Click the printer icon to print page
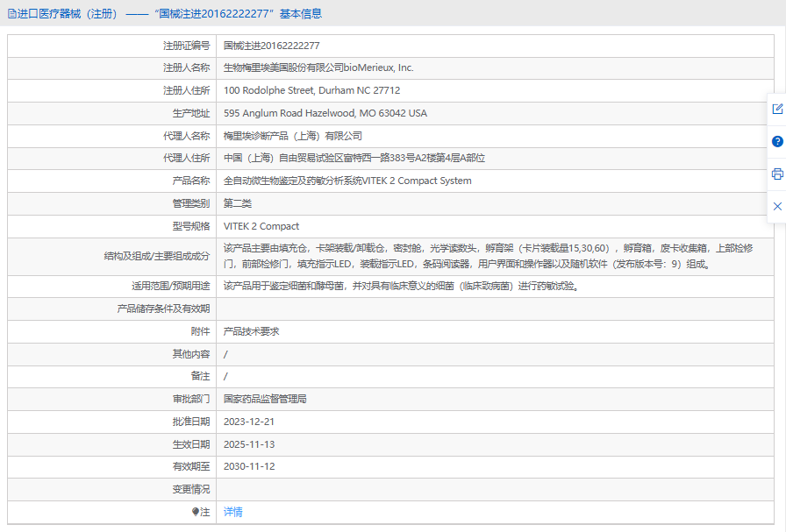Image resolution: width=786 pixels, height=532 pixels. (777, 174)
